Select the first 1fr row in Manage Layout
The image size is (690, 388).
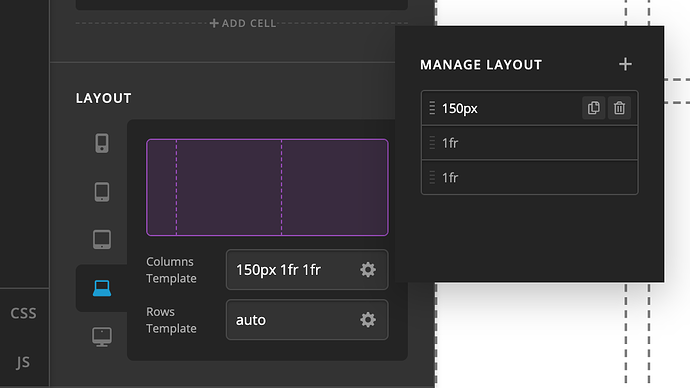[529, 143]
